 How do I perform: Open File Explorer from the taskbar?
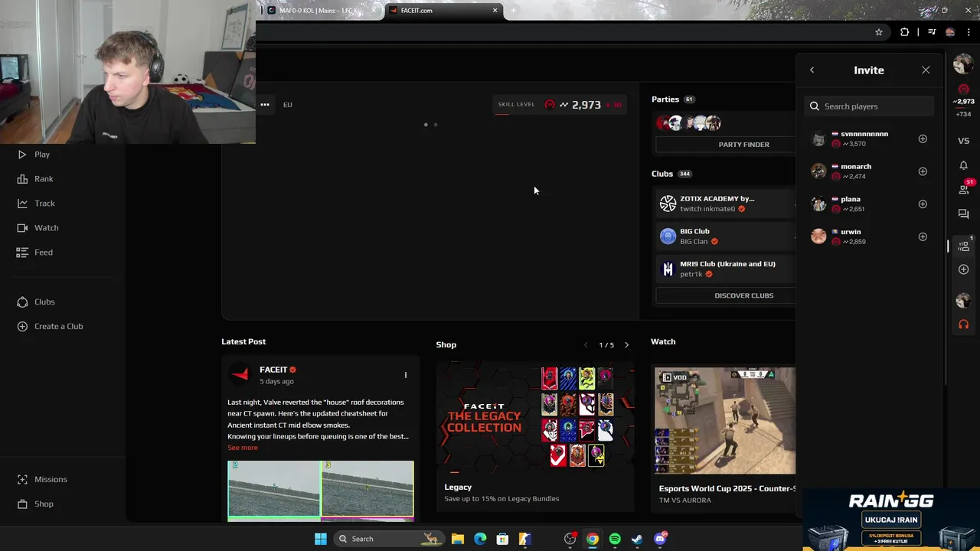click(x=458, y=539)
